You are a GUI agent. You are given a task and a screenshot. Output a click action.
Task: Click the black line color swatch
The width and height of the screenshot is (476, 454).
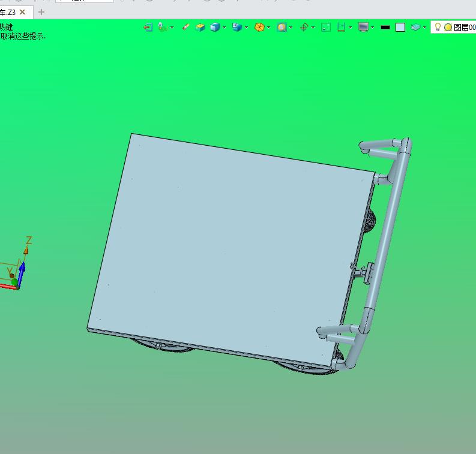(x=385, y=28)
